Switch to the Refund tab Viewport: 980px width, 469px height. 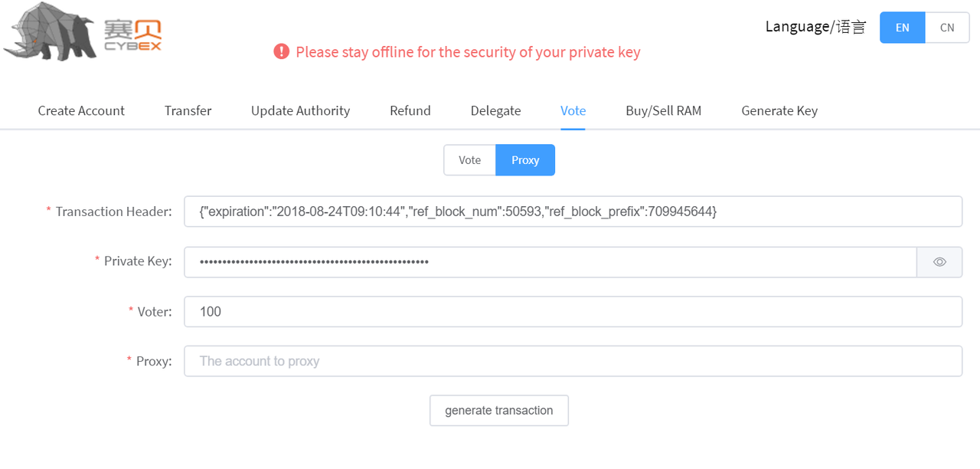[410, 110]
